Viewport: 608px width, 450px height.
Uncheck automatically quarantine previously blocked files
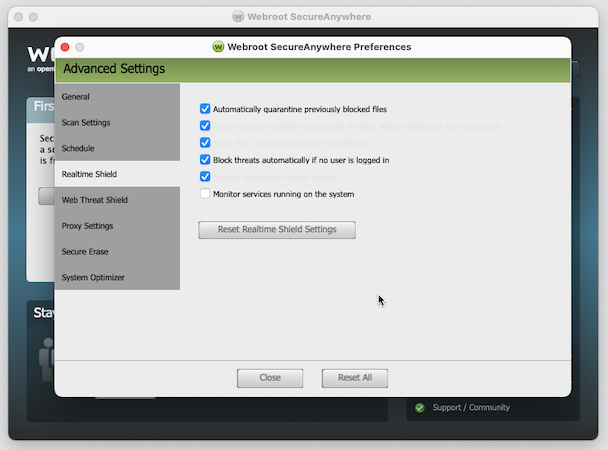205,109
